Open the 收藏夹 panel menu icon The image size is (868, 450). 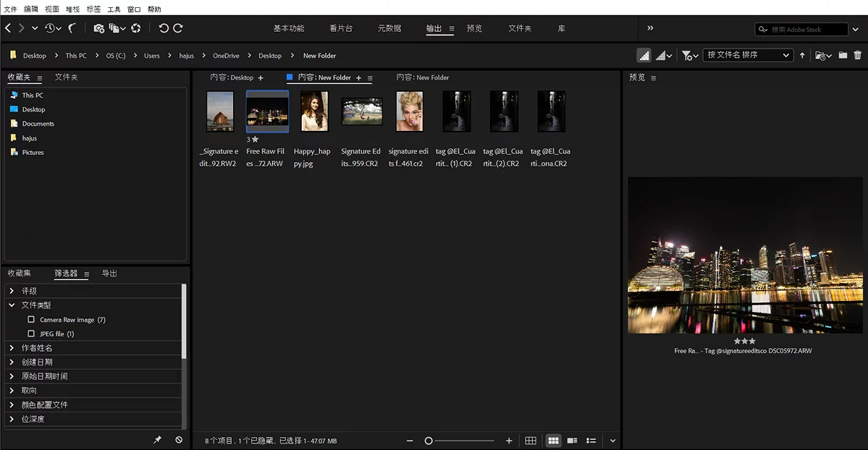tap(39, 78)
